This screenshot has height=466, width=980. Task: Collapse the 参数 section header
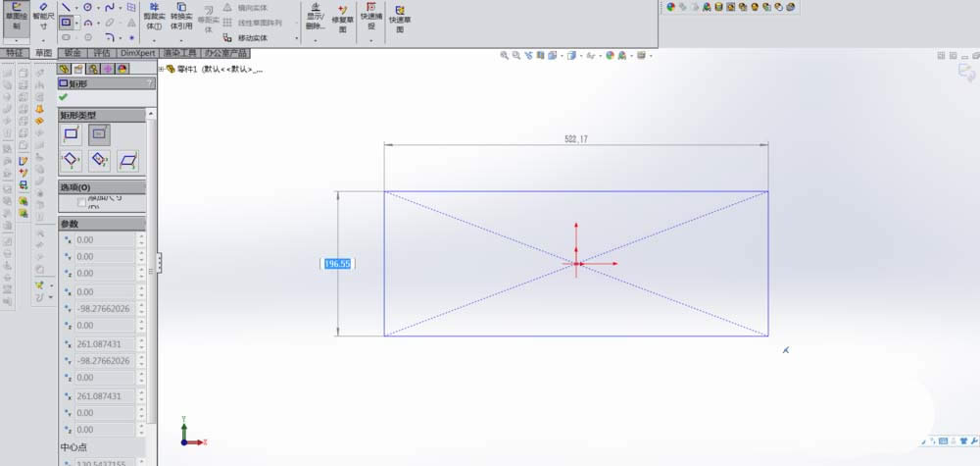point(102,224)
